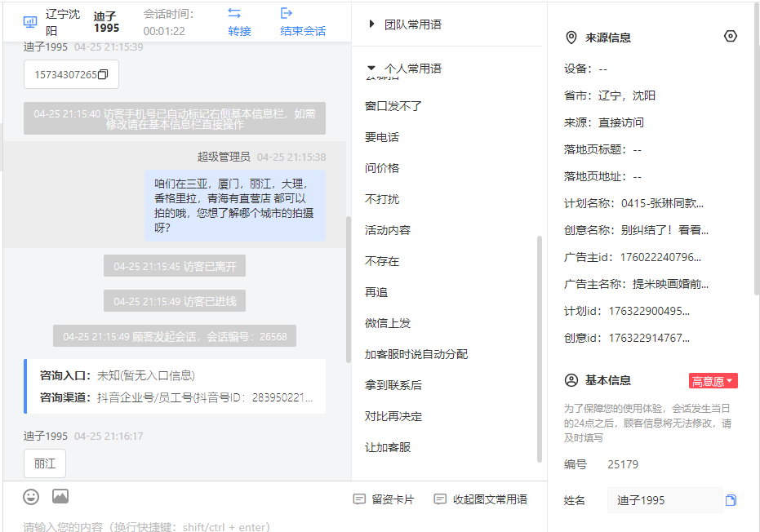
Task: Click the header visitor name 迪子1995
Action: [x=106, y=22]
